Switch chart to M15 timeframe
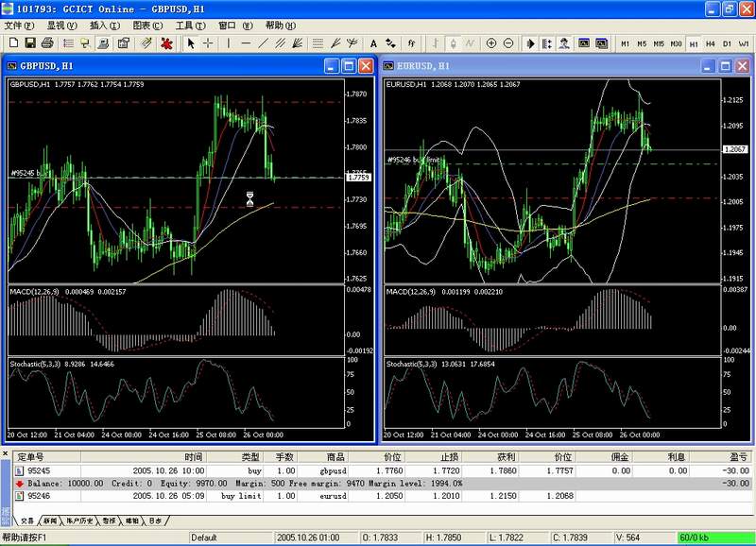This screenshot has height=546, width=756. [659, 43]
